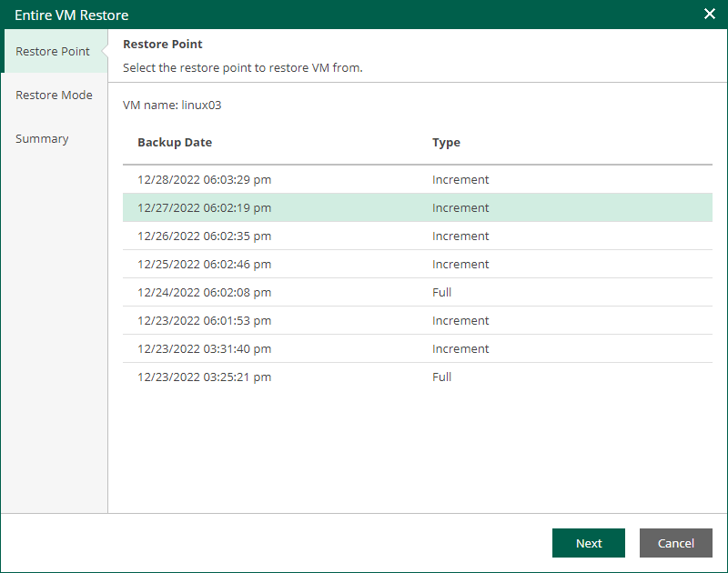Click the Next button
728x573 pixels.
pyautogui.click(x=588, y=543)
